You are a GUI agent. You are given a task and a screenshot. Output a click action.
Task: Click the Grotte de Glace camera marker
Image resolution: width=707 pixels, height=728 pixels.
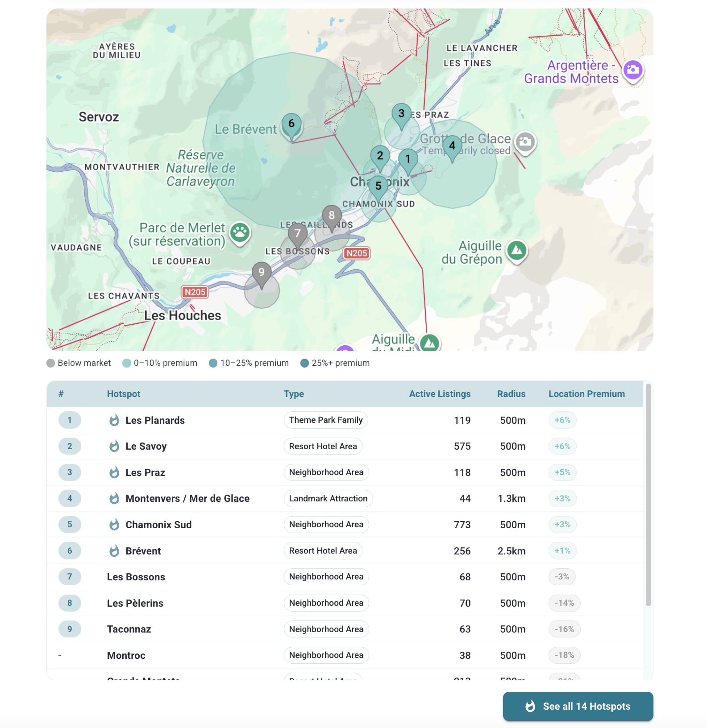click(525, 142)
